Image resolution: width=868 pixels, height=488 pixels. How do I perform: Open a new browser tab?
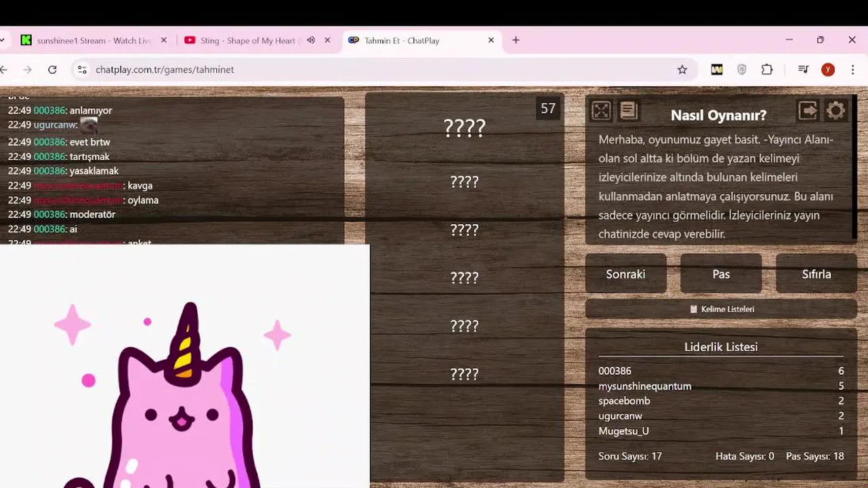click(516, 40)
